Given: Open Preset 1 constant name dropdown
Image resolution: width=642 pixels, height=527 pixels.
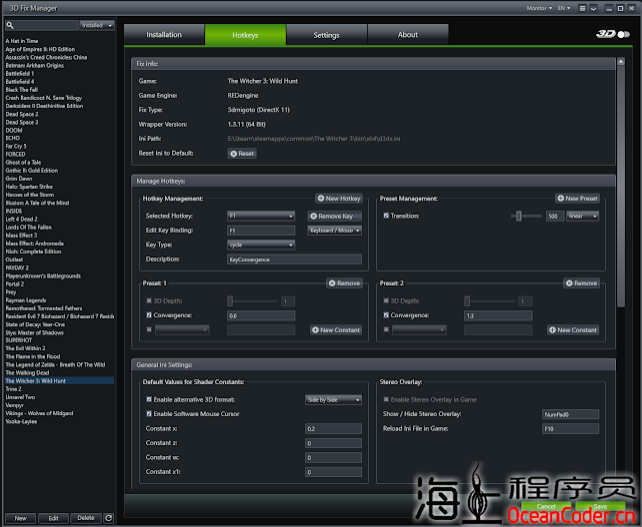Looking at the screenshot, I should [182, 330].
